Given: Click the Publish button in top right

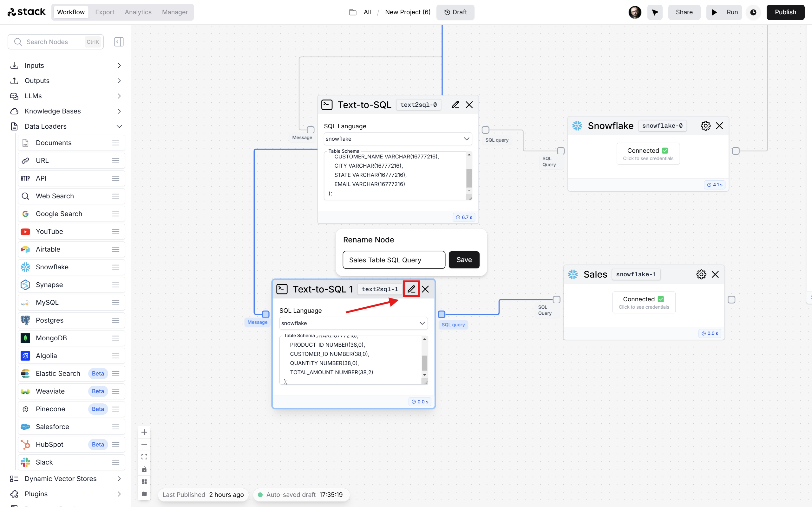Looking at the screenshot, I should [786, 12].
